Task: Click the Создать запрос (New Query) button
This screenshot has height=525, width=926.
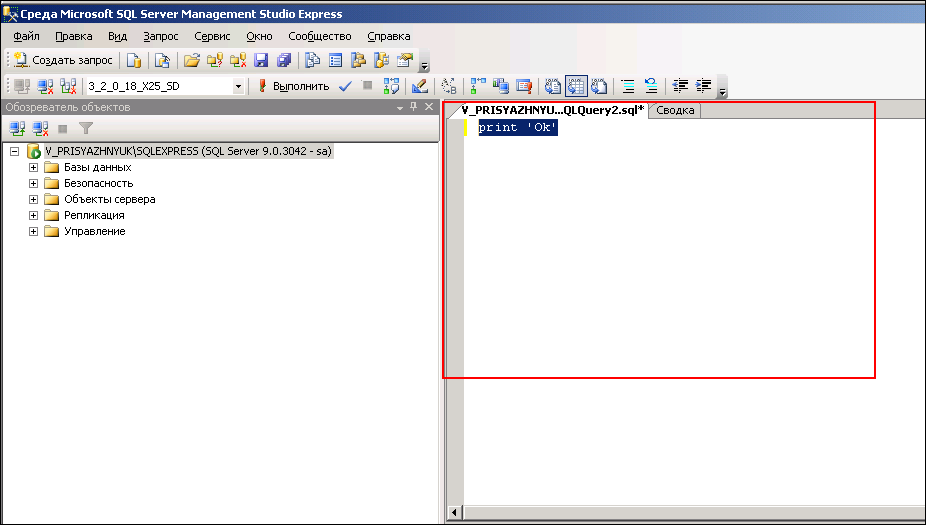Action: (x=63, y=60)
